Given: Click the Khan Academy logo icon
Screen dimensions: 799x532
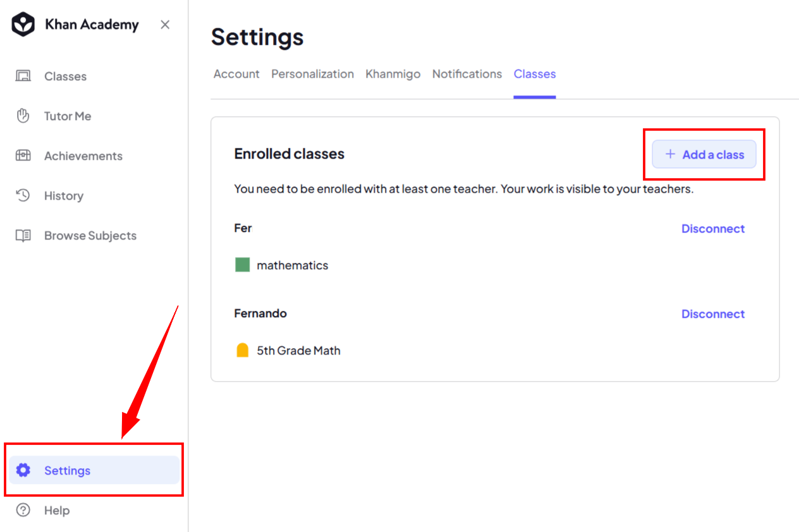Looking at the screenshot, I should point(23,25).
